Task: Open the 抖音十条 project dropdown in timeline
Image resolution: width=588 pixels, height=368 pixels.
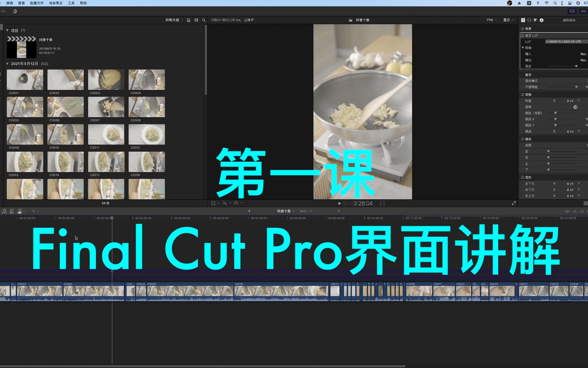Action: coord(286,211)
